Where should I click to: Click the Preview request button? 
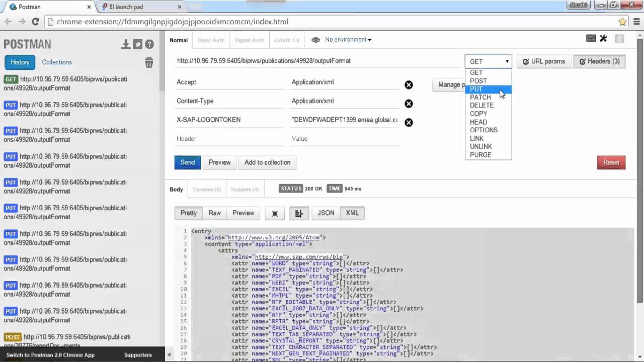(x=220, y=162)
